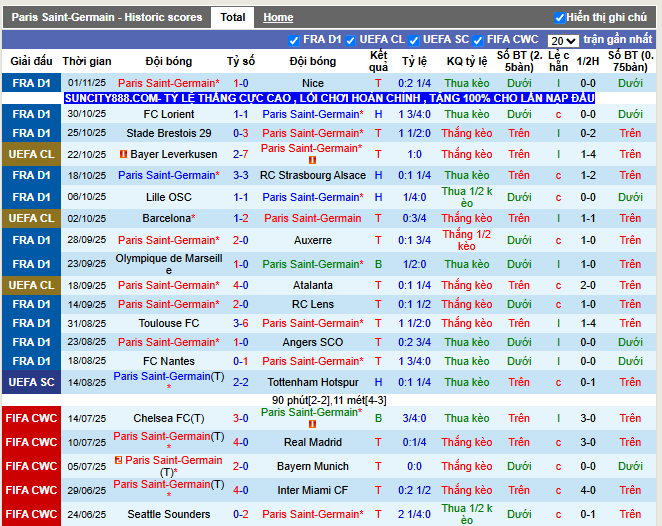The width and height of the screenshot is (662, 526).
Task: Click the 2-7 score of Leverkusen match
Action: (x=241, y=154)
